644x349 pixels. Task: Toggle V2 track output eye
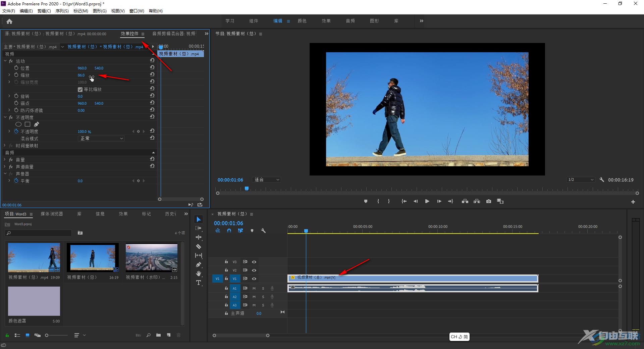pyautogui.click(x=254, y=270)
